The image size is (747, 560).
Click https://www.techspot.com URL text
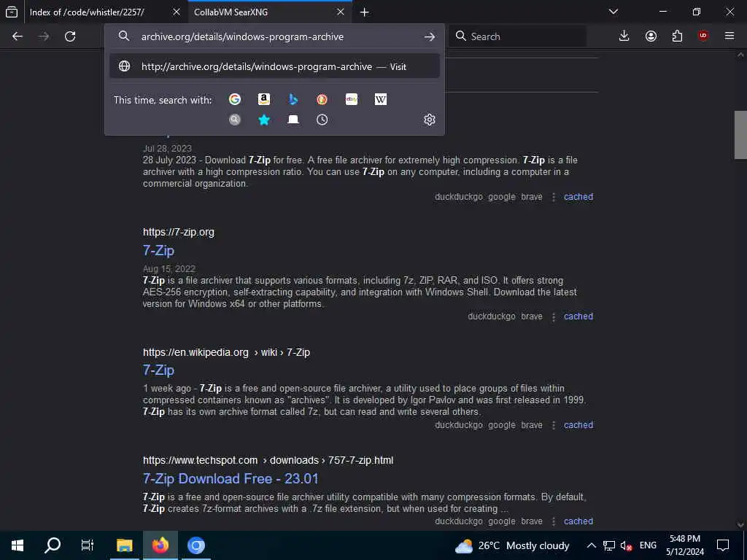point(200,461)
